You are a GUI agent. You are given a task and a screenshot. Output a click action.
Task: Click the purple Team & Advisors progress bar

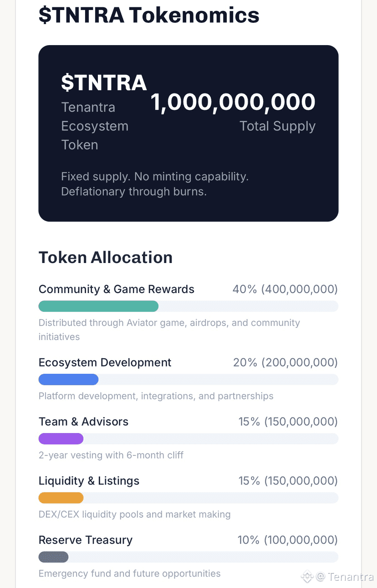[61, 438]
